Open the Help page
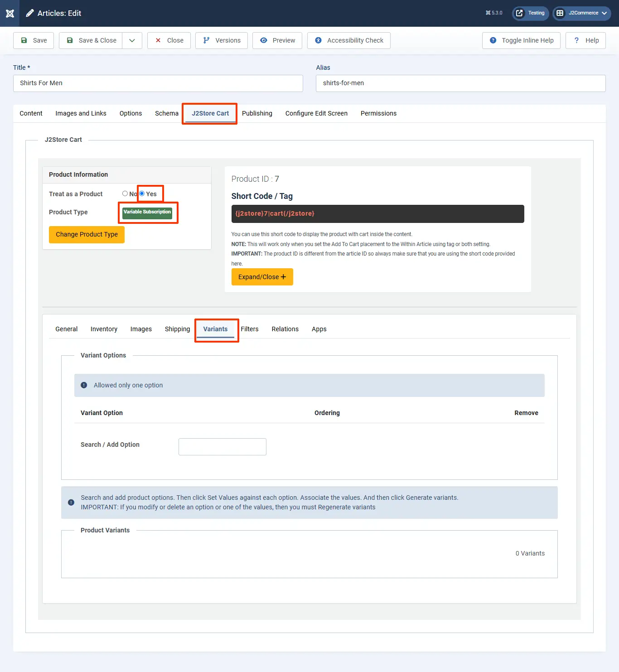 [585, 40]
